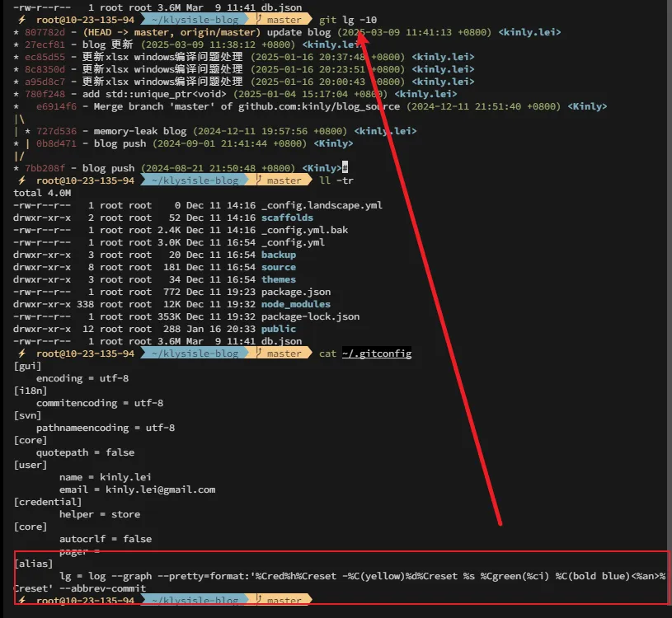Click the scaffolds directory name
The height and width of the screenshot is (618, 672).
pos(287,218)
